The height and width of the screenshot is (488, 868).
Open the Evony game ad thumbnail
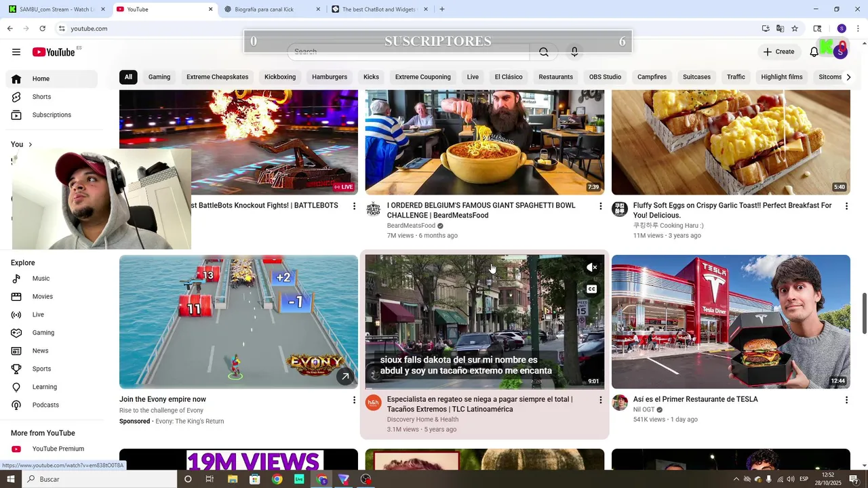tap(239, 321)
